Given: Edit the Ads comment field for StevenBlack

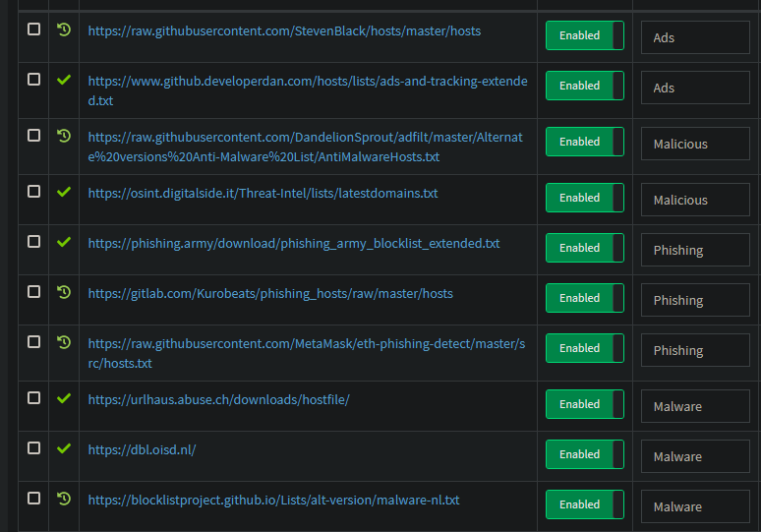Looking at the screenshot, I should coord(695,37).
